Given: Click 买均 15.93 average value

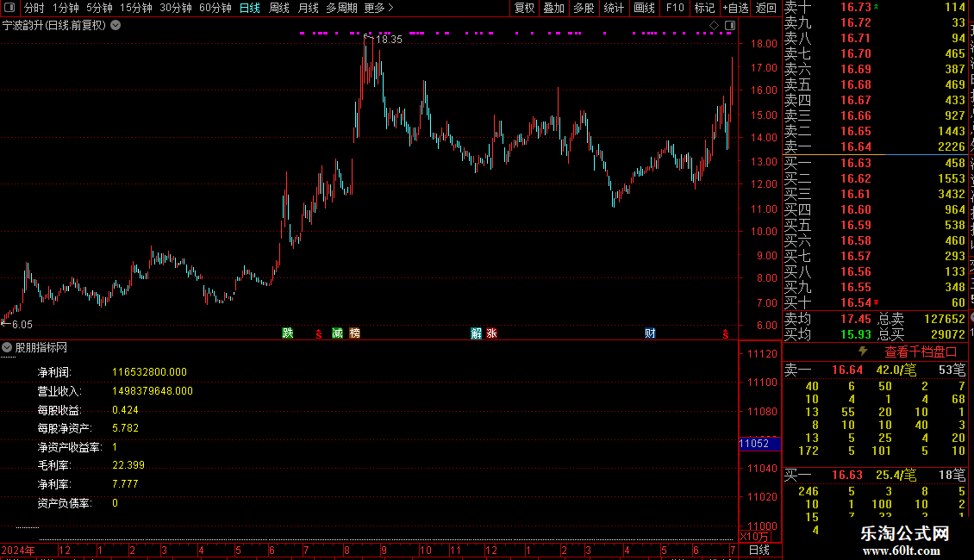Looking at the screenshot, I should 856,334.
